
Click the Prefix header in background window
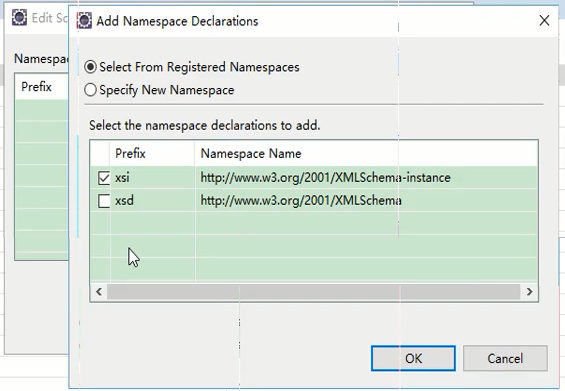click(36, 87)
